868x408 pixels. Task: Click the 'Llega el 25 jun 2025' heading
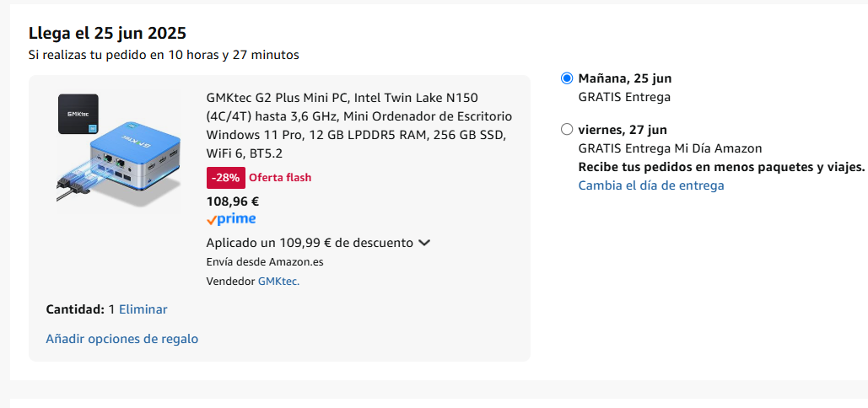coord(107,33)
